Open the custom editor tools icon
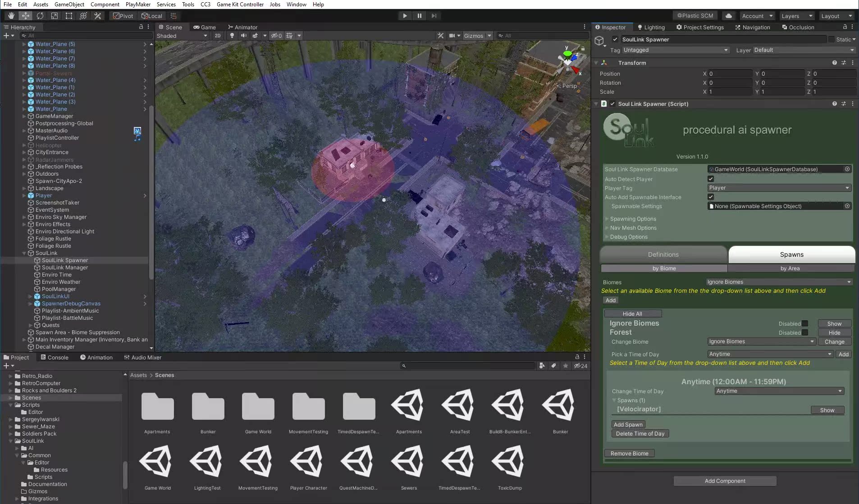This screenshot has height=504, width=859. pos(98,16)
